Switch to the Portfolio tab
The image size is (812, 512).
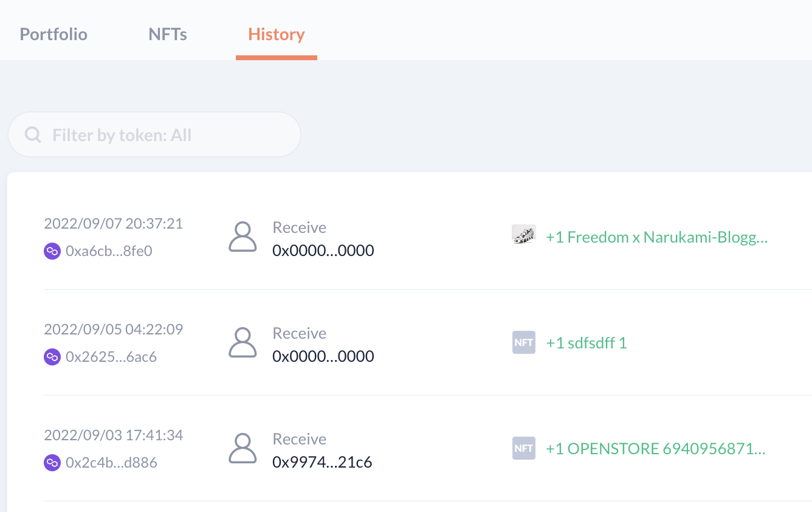coord(53,34)
